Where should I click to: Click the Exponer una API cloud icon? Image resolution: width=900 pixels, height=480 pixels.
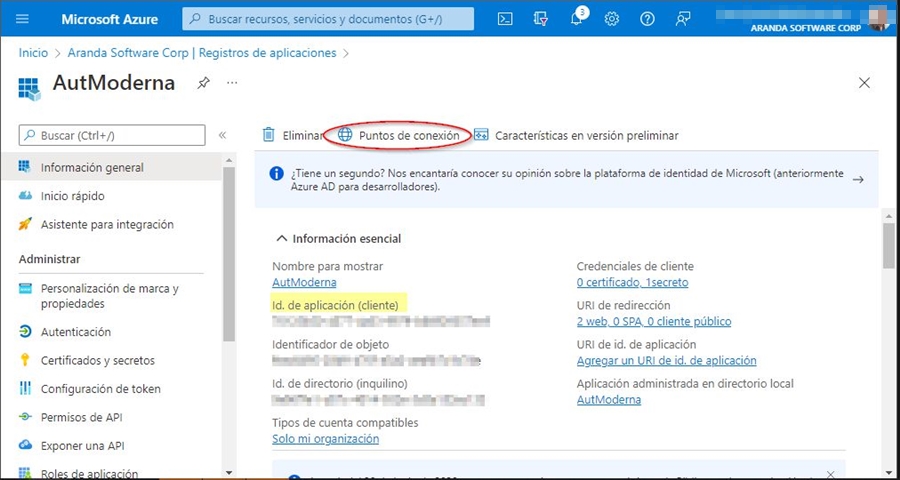[25, 446]
